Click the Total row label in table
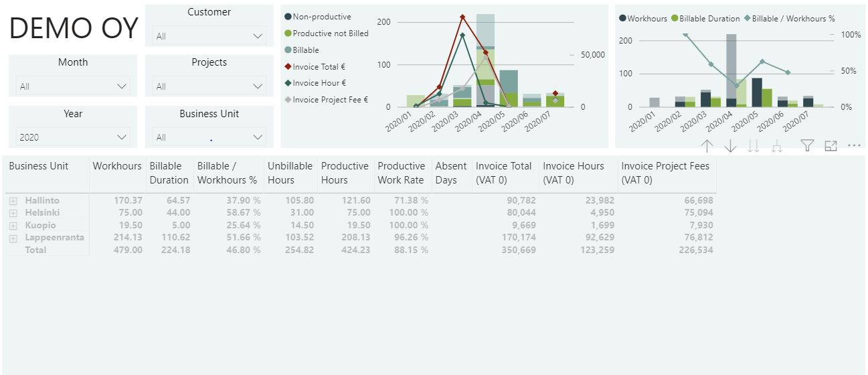 [36, 250]
